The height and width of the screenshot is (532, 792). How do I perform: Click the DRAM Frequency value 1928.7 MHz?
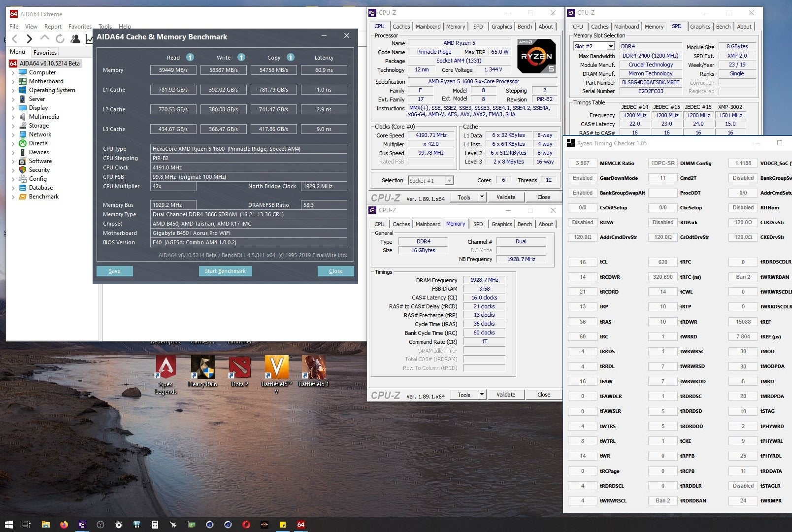tap(484, 280)
